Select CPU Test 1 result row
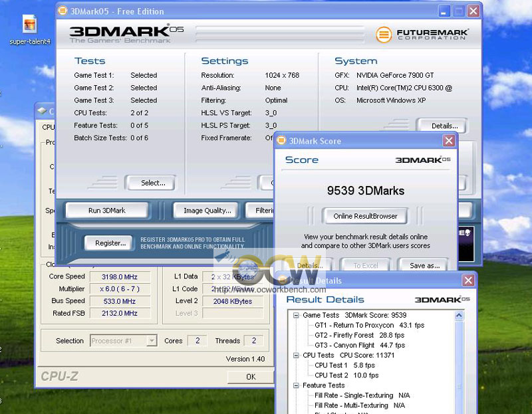This screenshot has width=532, height=414. click(344, 365)
